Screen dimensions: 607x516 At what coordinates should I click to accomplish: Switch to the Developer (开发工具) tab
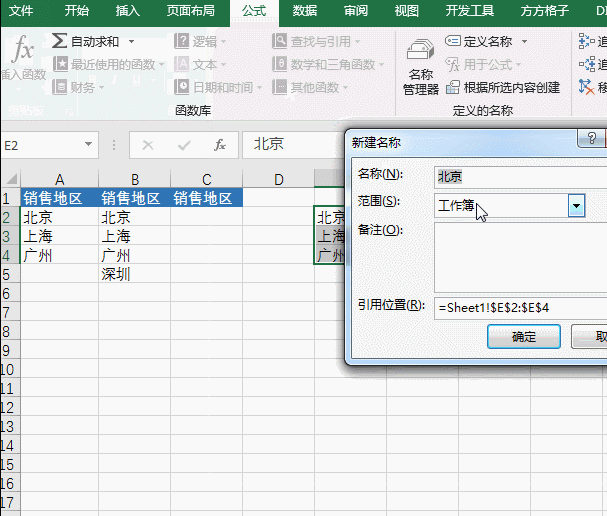pos(470,11)
